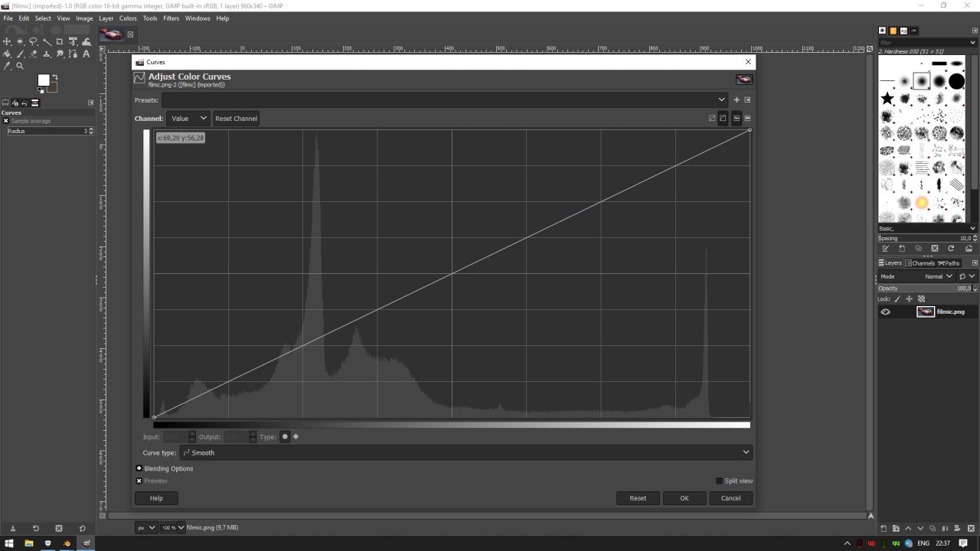Adjust curves in linear light icon
Image resolution: width=980 pixels, height=551 pixels.
(712, 118)
